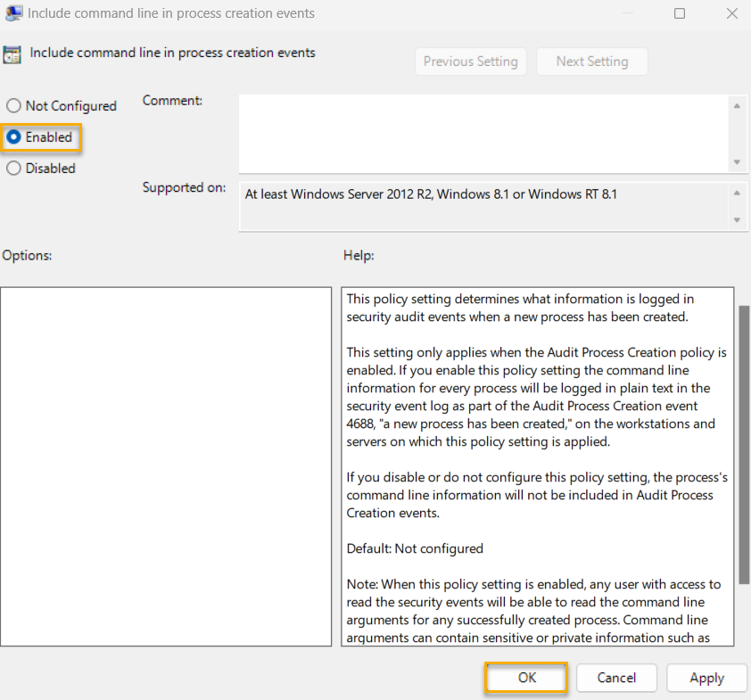Click the Supported on text box
Image resolution: width=751 pixels, height=700 pixels.
pyautogui.click(x=483, y=206)
